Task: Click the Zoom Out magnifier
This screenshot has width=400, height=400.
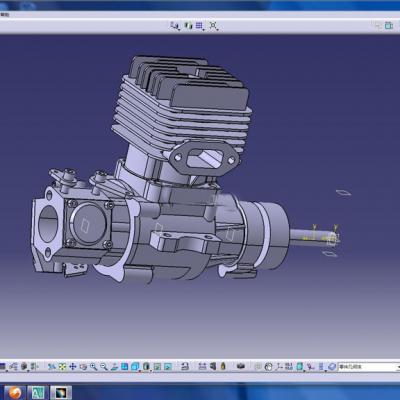Action: 104,367
